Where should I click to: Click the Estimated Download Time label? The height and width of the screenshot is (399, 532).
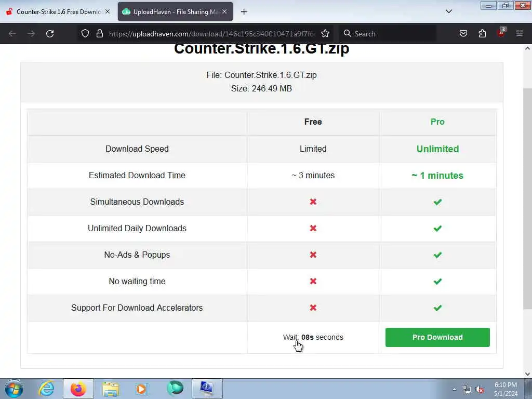(137, 175)
